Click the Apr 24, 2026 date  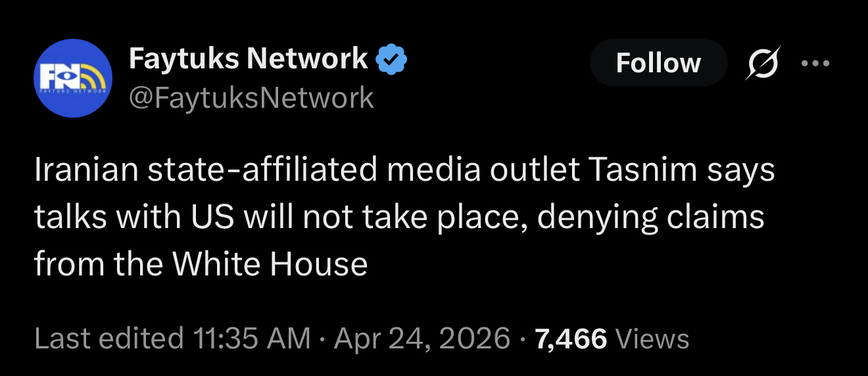tap(422, 339)
